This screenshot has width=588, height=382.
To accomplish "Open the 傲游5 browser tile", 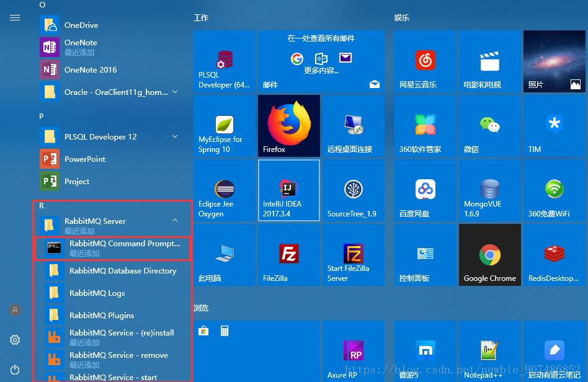I will coord(425,351).
